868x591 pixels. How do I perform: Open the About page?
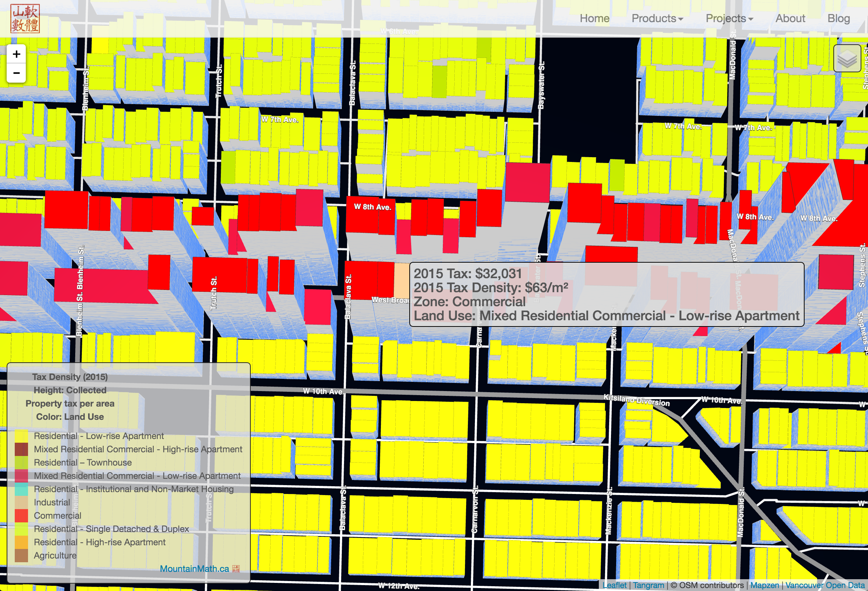coord(790,18)
